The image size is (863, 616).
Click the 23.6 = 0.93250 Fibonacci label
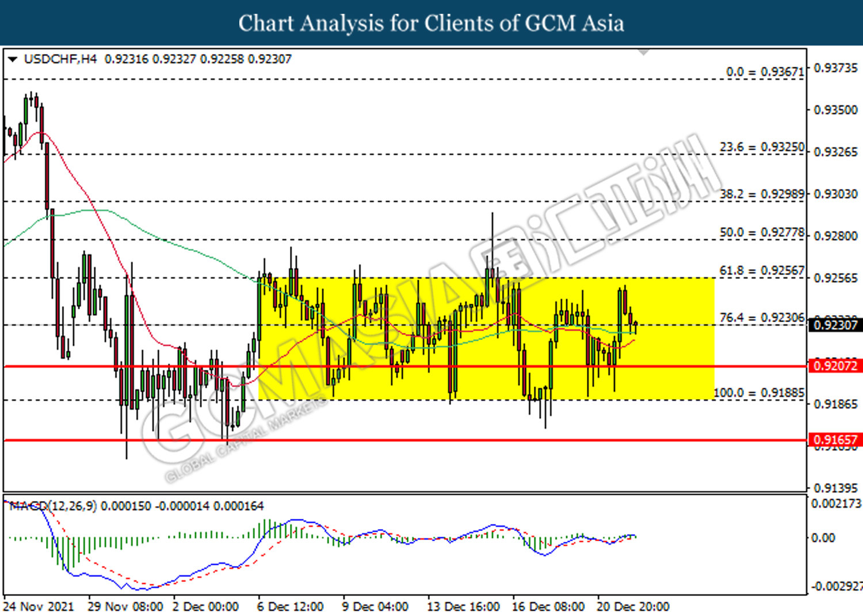pyautogui.click(x=762, y=147)
